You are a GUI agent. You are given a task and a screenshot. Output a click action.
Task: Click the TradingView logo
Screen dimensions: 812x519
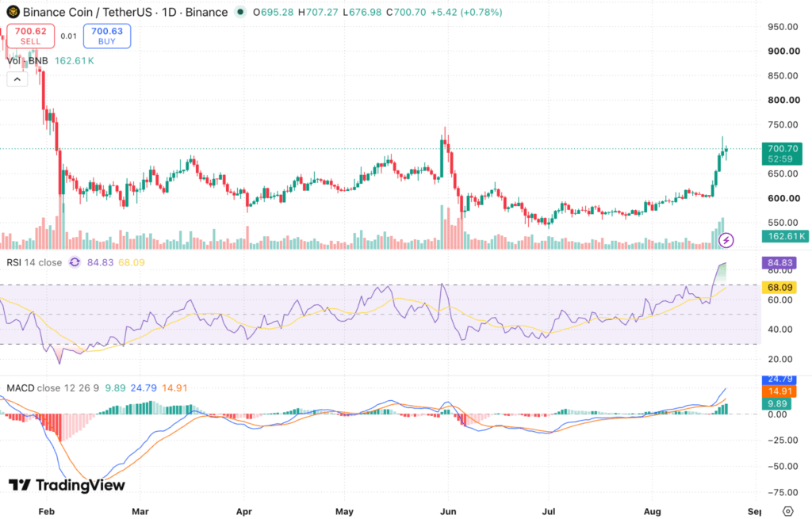(x=67, y=485)
